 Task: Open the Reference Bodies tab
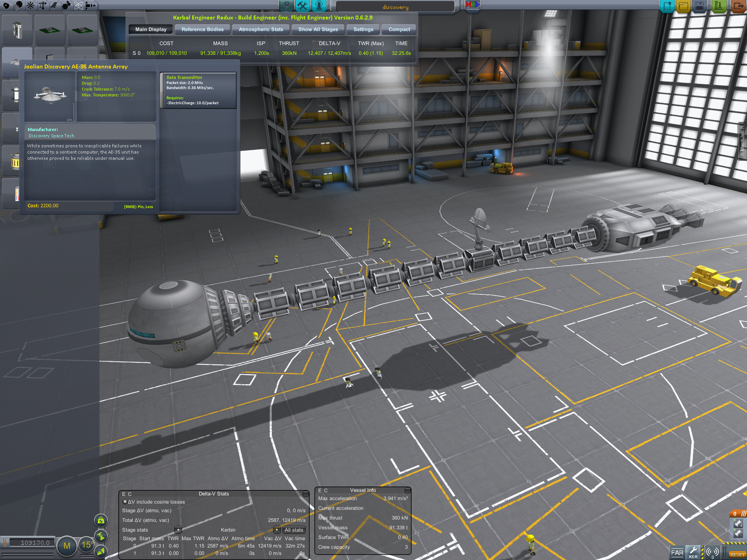(202, 30)
